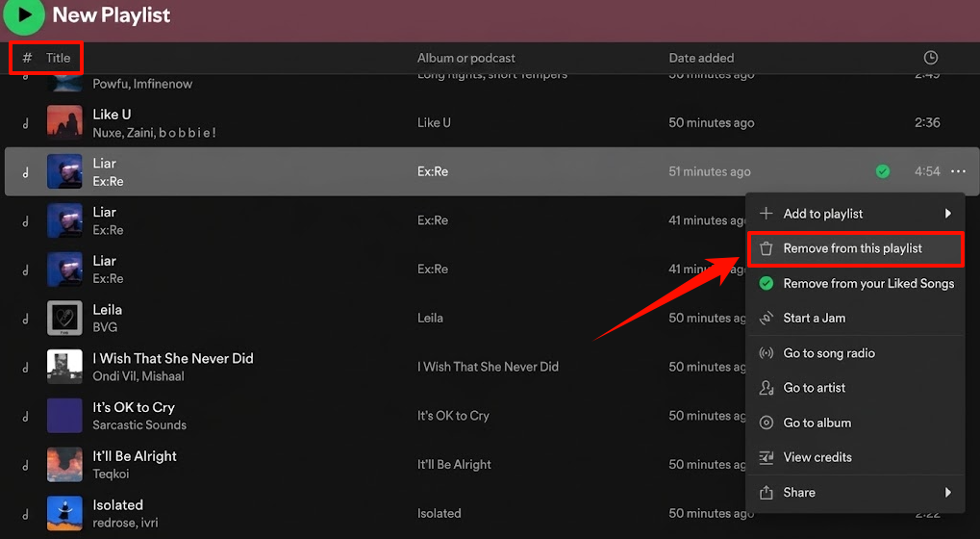Click the plus icon beside Add to playlist
980x539 pixels.
[766, 214]
